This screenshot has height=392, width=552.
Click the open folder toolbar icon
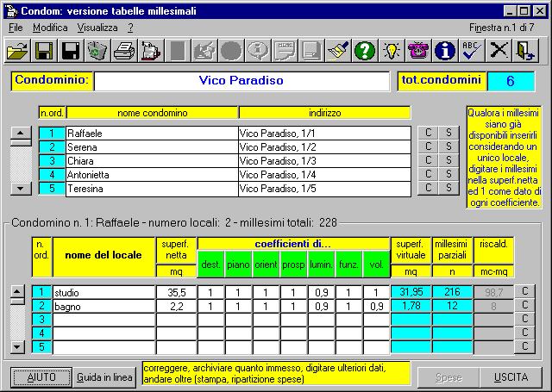point(16,51)
